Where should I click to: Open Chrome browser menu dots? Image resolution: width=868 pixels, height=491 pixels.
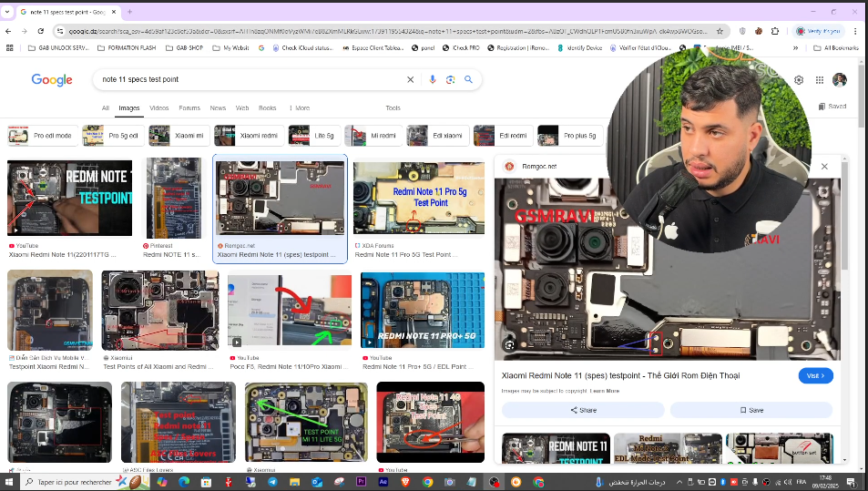855,31
